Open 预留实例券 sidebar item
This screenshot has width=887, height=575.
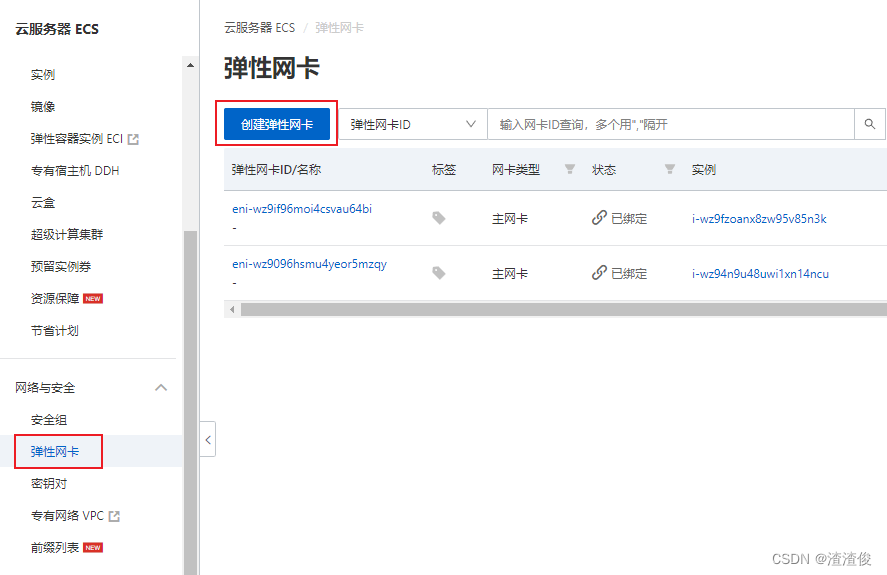click(61, 267)
